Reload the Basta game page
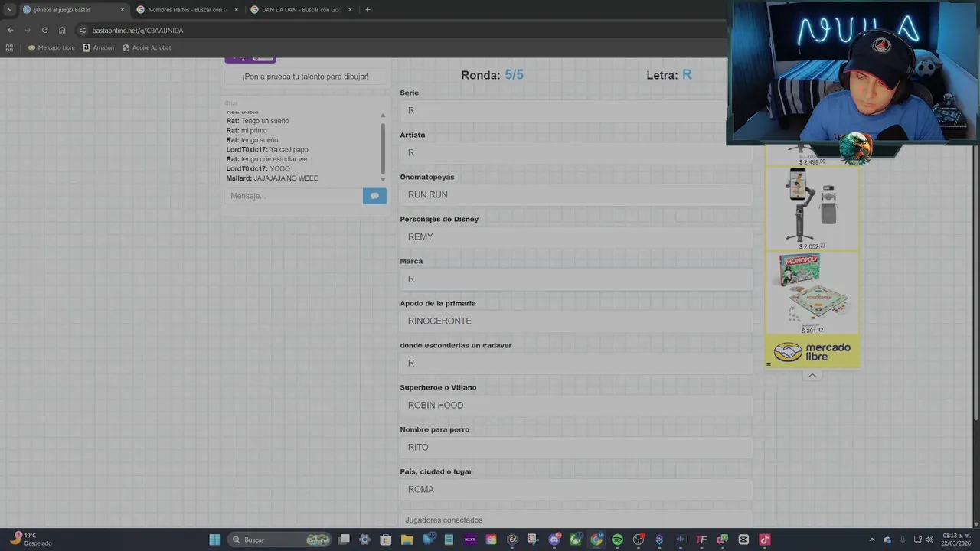980x551 pixels. point(44,30)
